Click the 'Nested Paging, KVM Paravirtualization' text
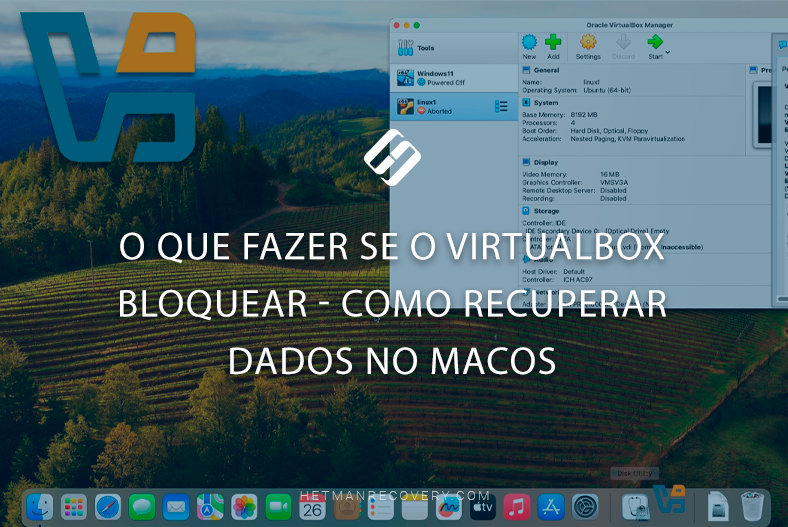 [628, 139]
